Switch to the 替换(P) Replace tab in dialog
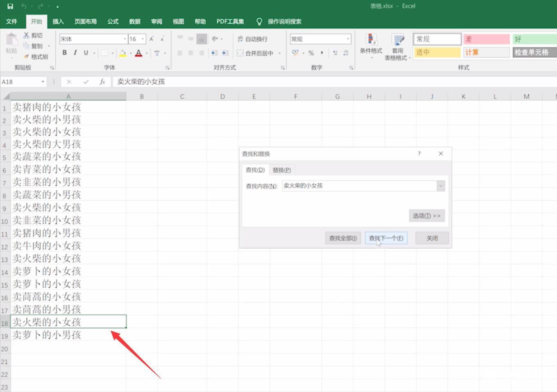The image size is (557, 392). 282,170
